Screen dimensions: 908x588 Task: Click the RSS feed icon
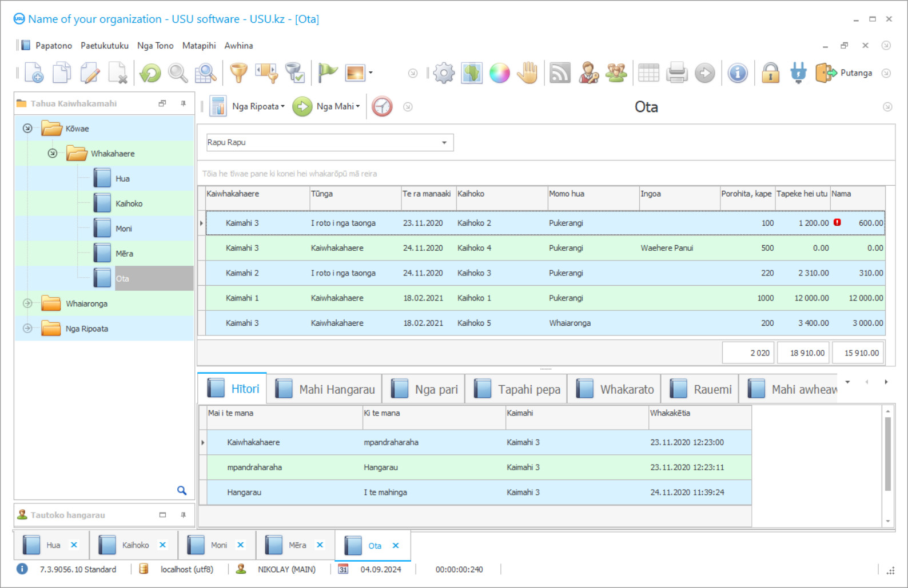(560, 73)
